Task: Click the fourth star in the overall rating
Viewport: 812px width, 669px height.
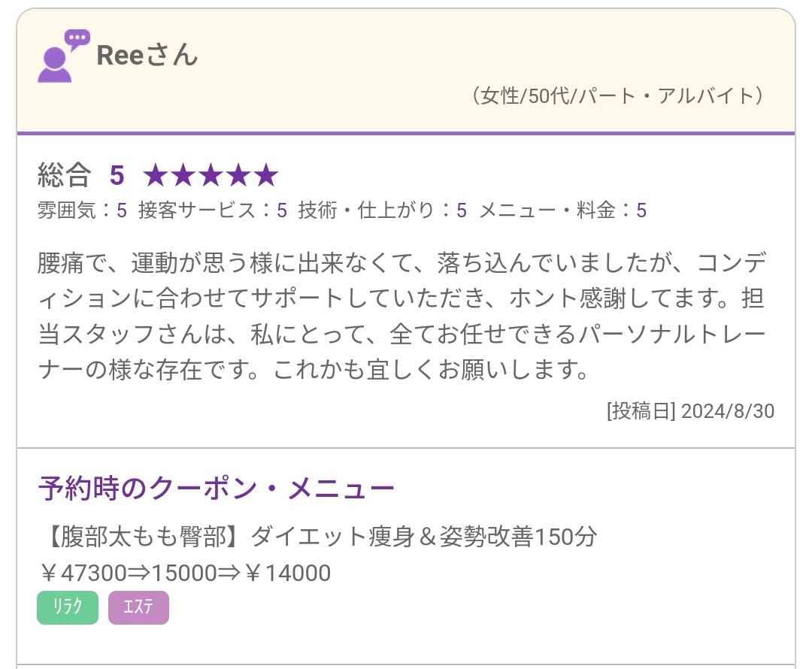Action: [x=238, y=176]
